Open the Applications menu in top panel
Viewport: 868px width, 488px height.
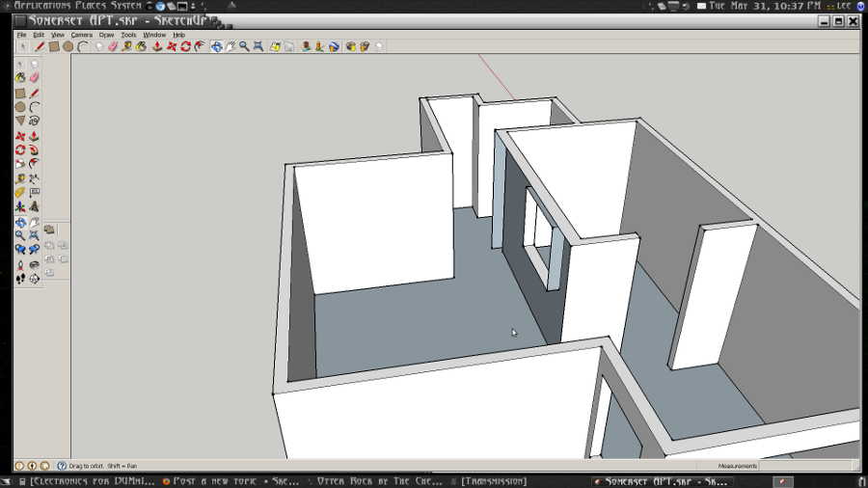[x=41, y=6]
